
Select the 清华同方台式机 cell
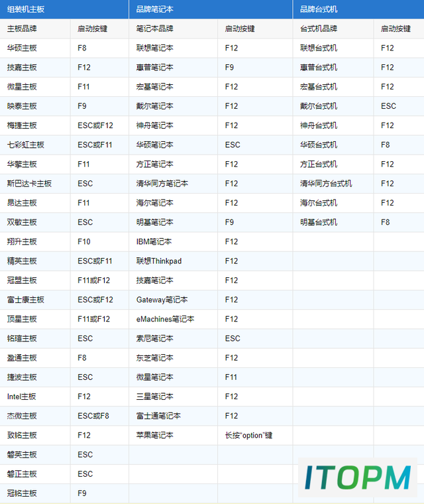333,184
